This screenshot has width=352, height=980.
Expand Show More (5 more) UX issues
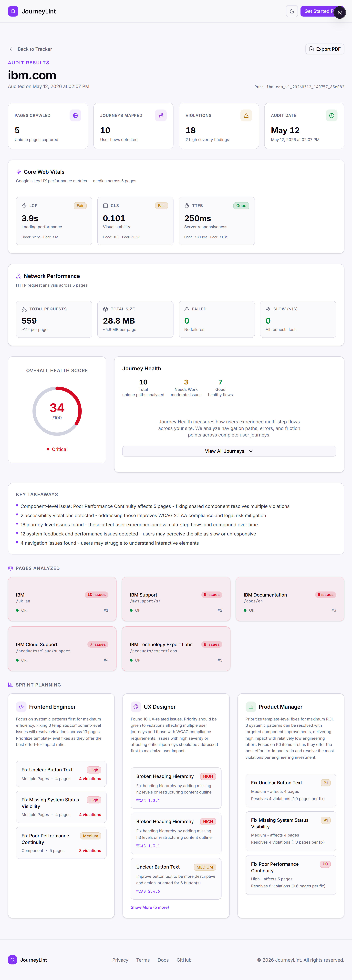point(150,907)
